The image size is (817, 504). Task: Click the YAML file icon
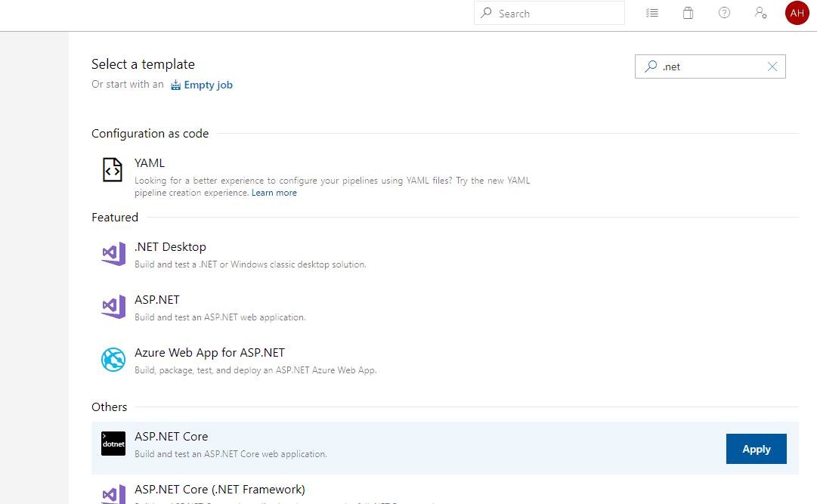(x=113, y=170)
